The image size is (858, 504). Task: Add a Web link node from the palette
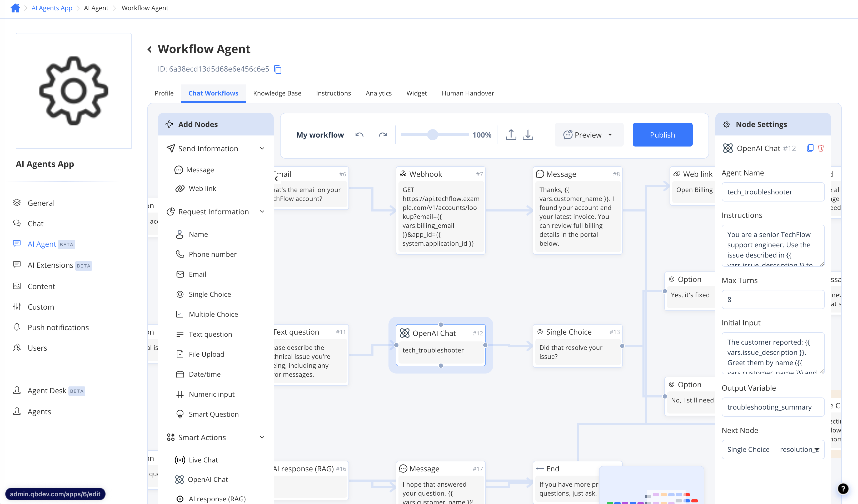[196, 189]
